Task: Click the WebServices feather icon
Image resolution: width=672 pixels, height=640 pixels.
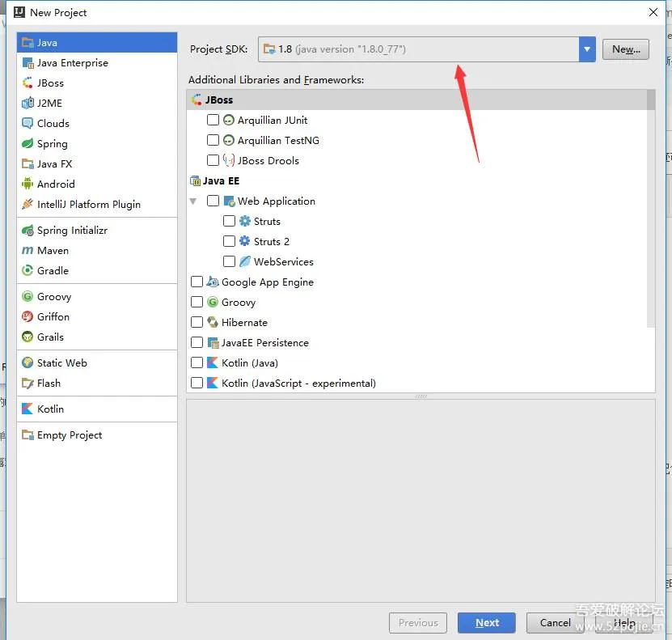Action: pyautogui.click(x=245, y=261)
